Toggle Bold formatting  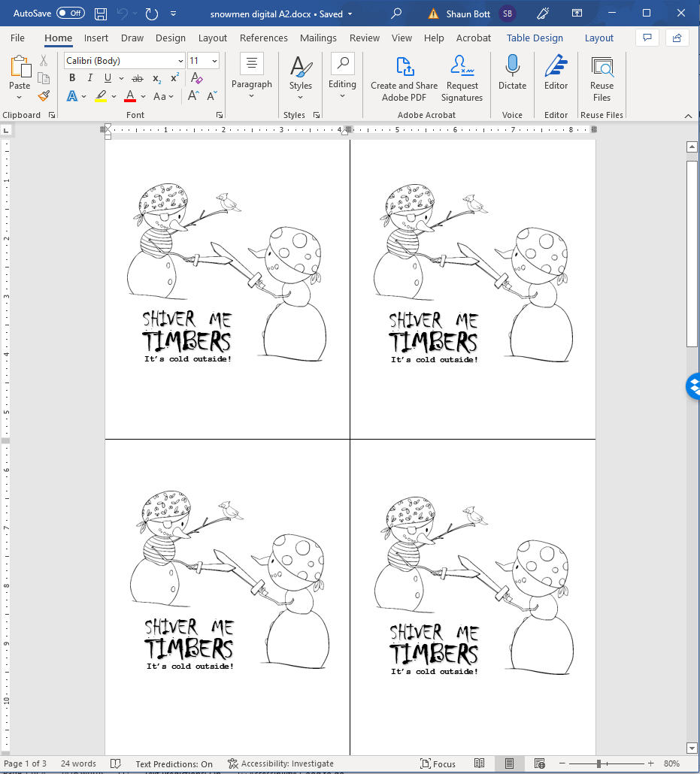pyautogui.click(x=72, y=78)
